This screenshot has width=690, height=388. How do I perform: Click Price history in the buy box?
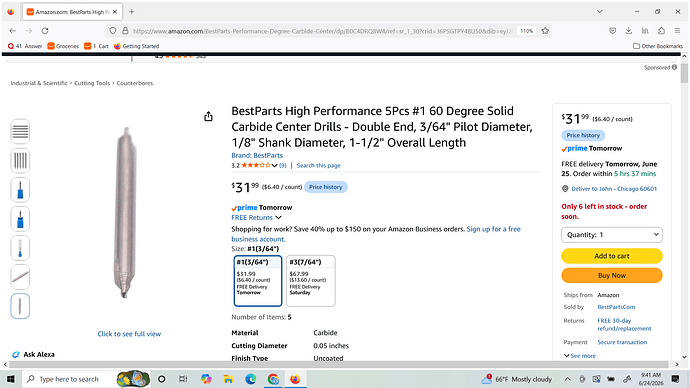[x=583, y=135]
